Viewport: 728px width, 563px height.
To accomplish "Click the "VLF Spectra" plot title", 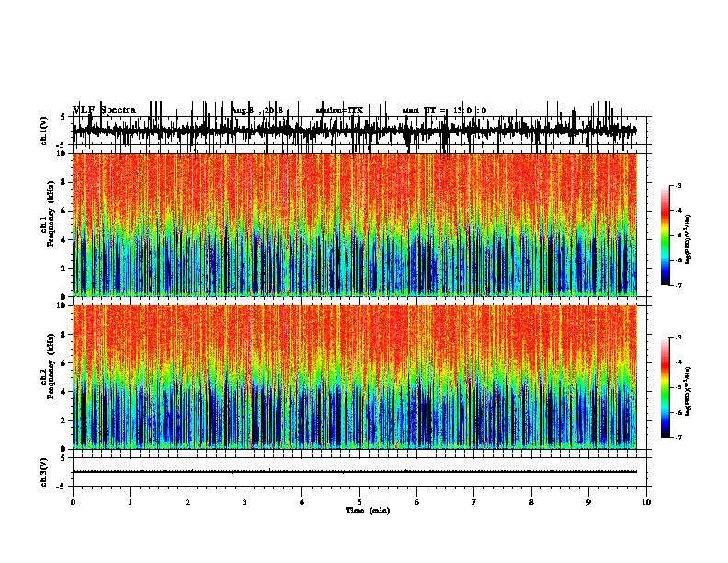I will click(x=104, y=110).
